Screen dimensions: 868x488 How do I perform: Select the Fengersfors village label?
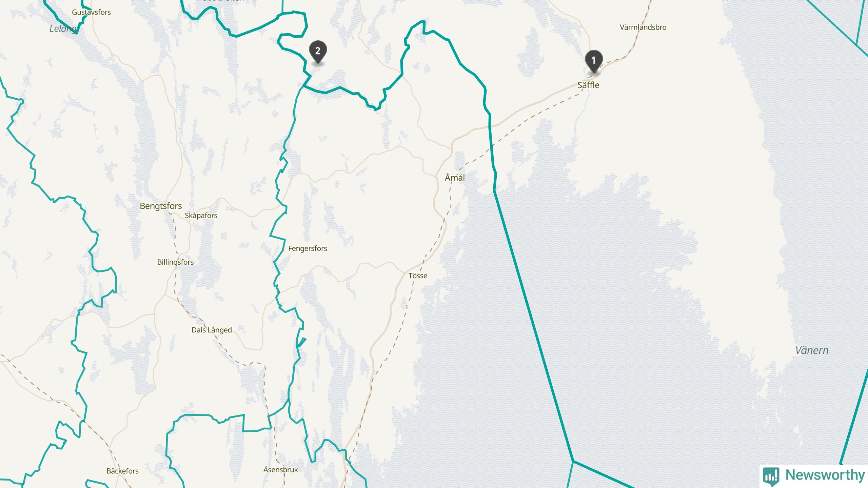point(308,248)
